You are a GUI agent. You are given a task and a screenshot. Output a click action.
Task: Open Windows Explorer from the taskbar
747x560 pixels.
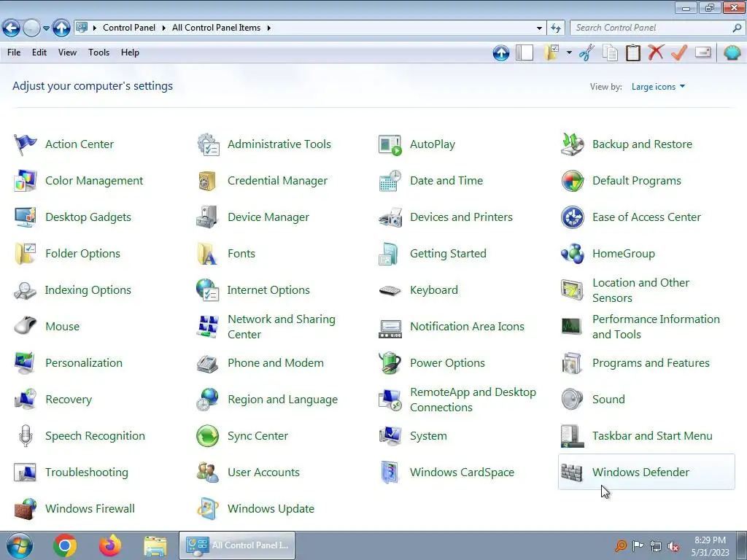pos(155,546)
